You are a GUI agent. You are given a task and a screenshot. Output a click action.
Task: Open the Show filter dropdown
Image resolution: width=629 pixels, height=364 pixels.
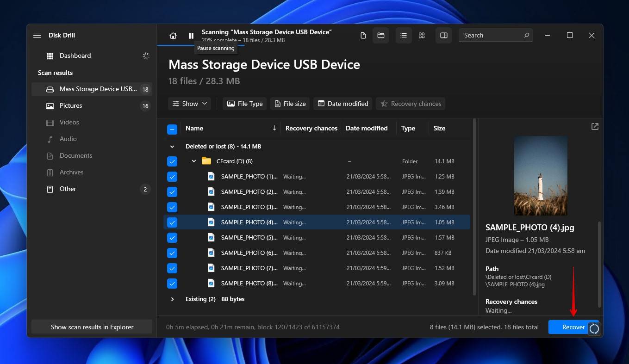(x=189, y=104)
